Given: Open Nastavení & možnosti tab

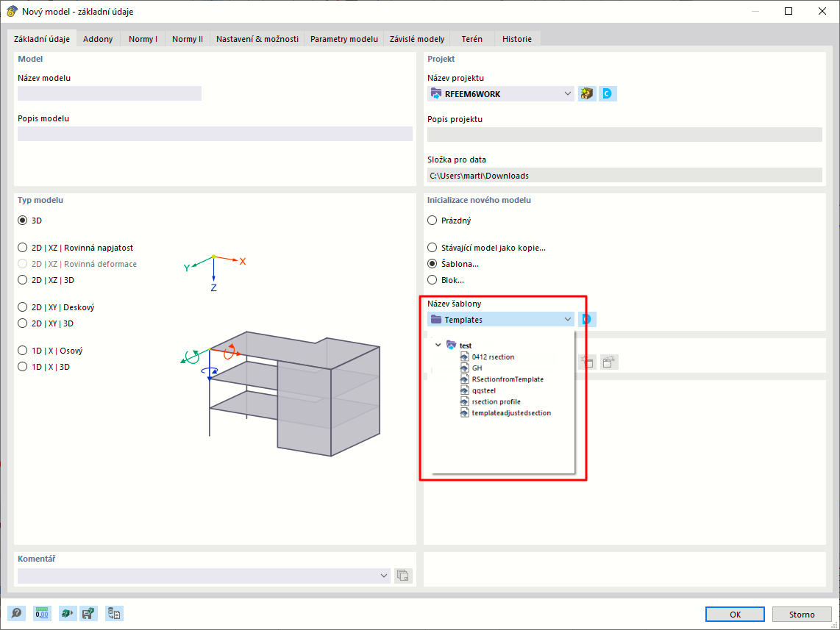Looking at the screenshot, I should (x=257, y=39).
